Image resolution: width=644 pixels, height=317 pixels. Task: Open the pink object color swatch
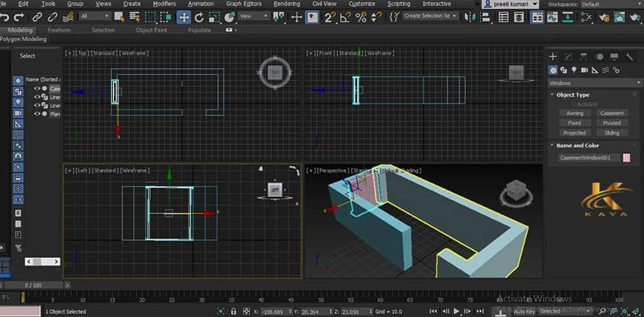click(x=627, y=158)
